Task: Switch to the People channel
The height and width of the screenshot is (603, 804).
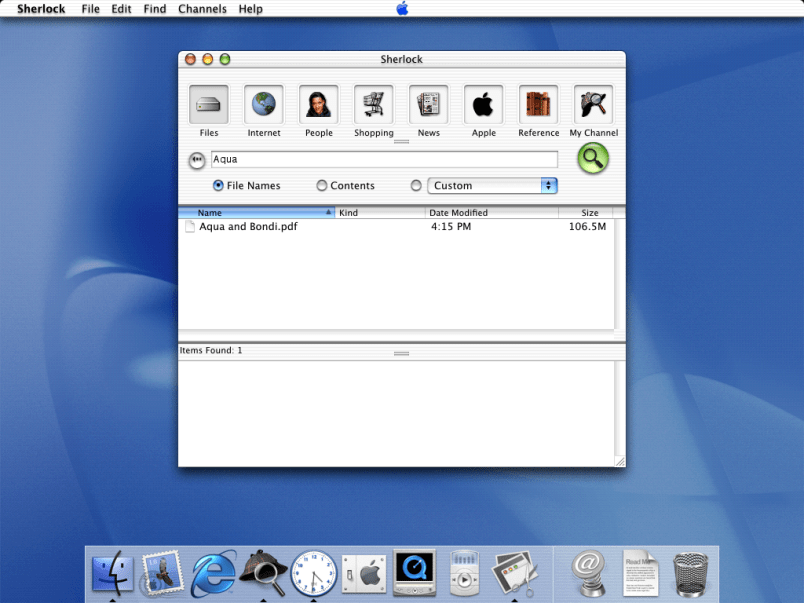Action: pyautogui.click(x=319, y=104)
